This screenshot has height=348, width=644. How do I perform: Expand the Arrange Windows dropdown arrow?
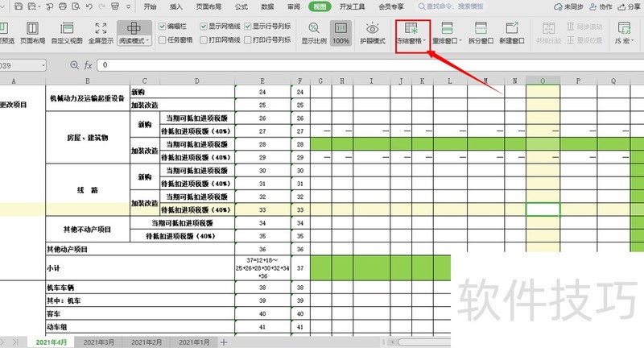pos(460,40)
